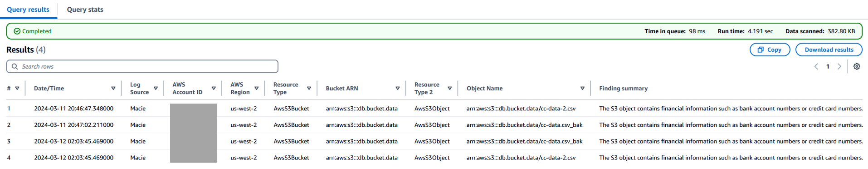The image size is (868, 169).
Task: Sort by Date/Time column arrow
Action: (x=113, y=88)
